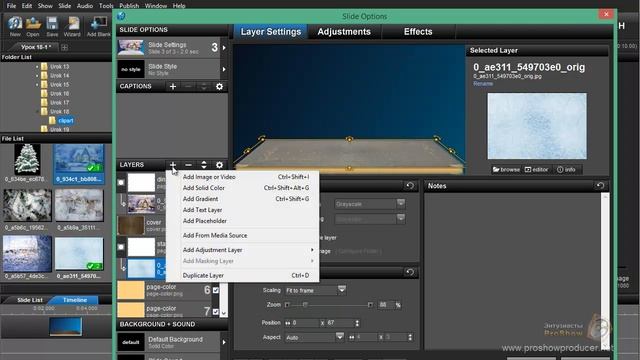640x360 pixels.
Task: Expand Default Background arrow
Action: 224,342
